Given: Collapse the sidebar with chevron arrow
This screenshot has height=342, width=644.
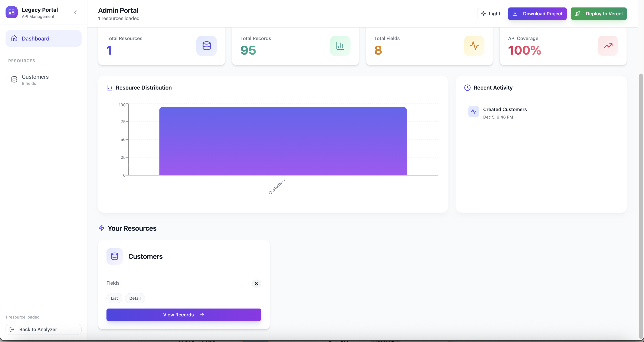Looking at the screenshot, I should (75, 13).
